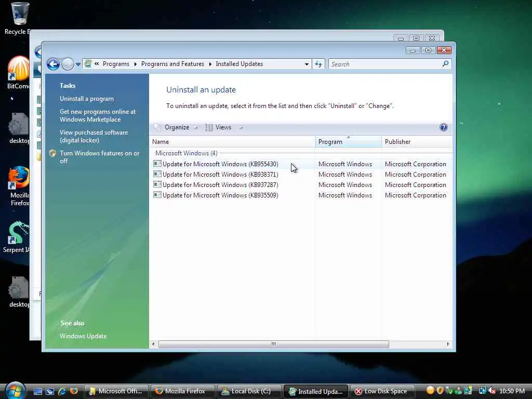Click the shield icon beside Turn Windows features
This screenshot has width=532, height=399.
(x=52, y=153)
